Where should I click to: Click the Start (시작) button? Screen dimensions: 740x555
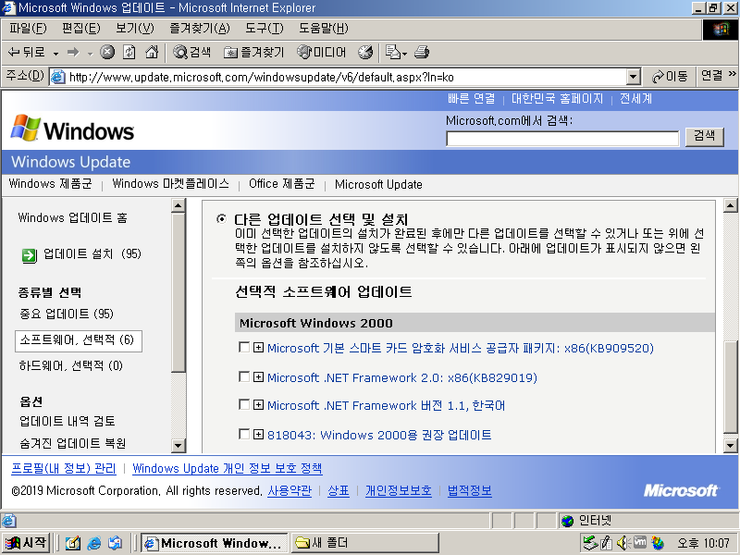pos(25,543)
